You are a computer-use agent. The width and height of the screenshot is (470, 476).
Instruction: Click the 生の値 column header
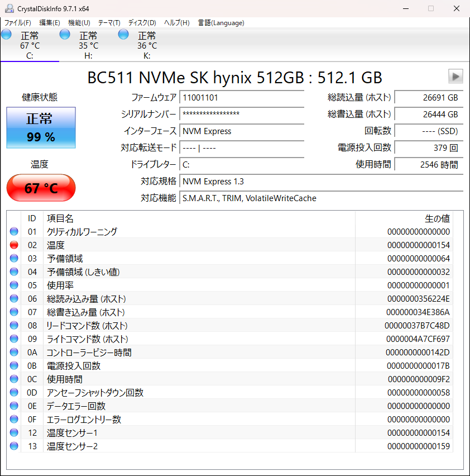click(x=437, y=218)
